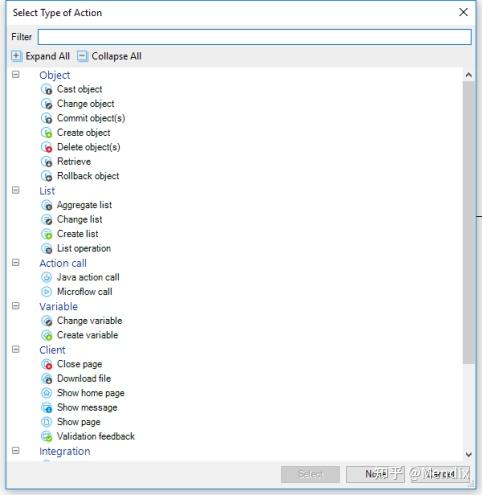Select the 'Java action call' text
The height and width of the screenshot is (495, 482).
88,277
